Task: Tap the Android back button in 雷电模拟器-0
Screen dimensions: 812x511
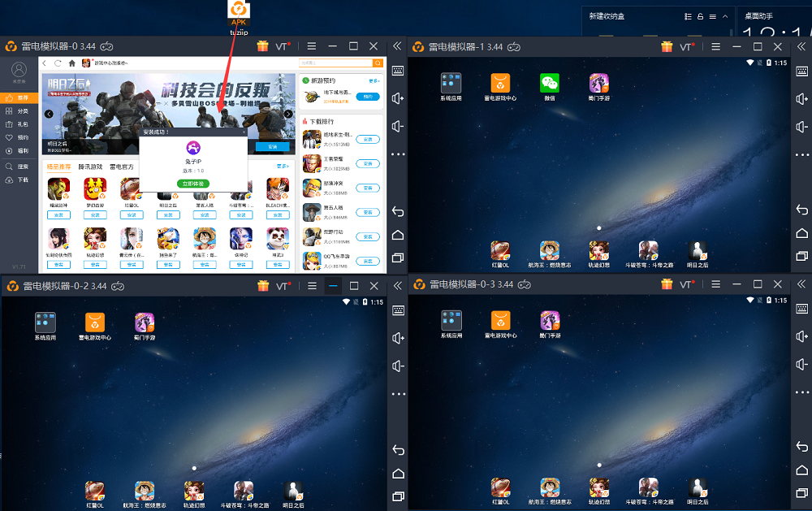Action: [398, 211]
